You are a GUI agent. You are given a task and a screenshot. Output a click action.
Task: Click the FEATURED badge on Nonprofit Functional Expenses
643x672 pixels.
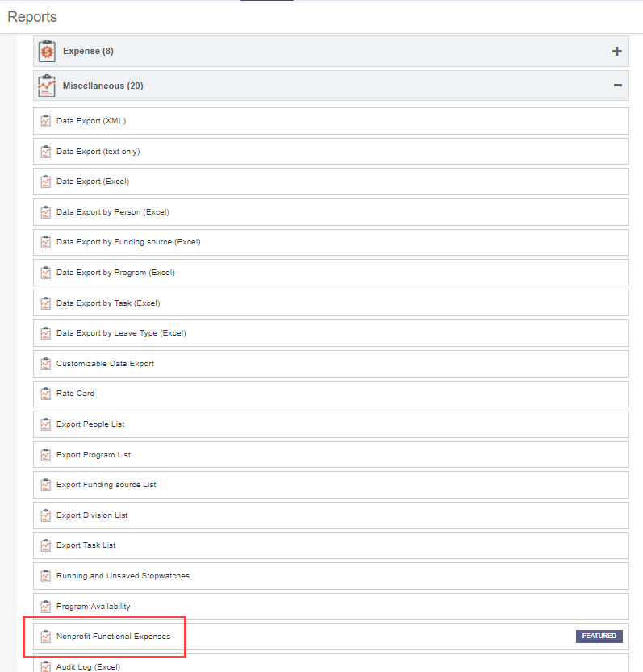(599, 636)
